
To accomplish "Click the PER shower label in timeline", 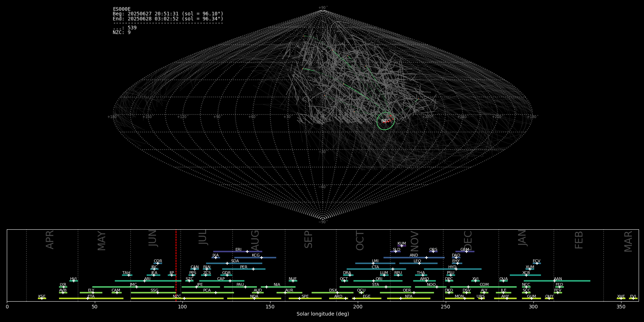I will 244,267.
